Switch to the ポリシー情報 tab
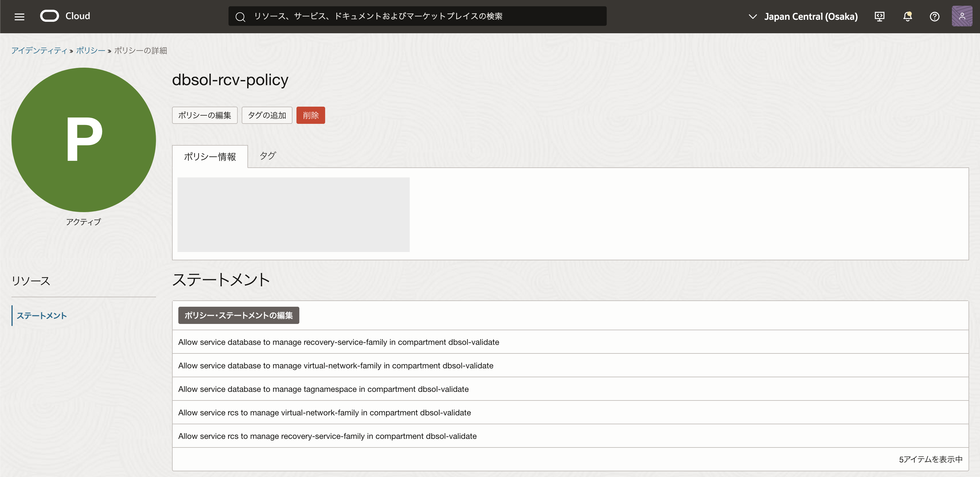 [x=210, y=156]
